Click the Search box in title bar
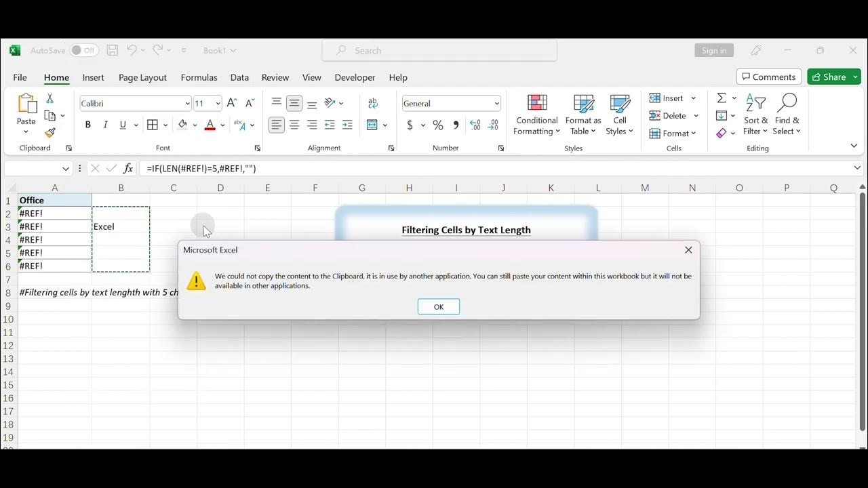 [439, 50]
